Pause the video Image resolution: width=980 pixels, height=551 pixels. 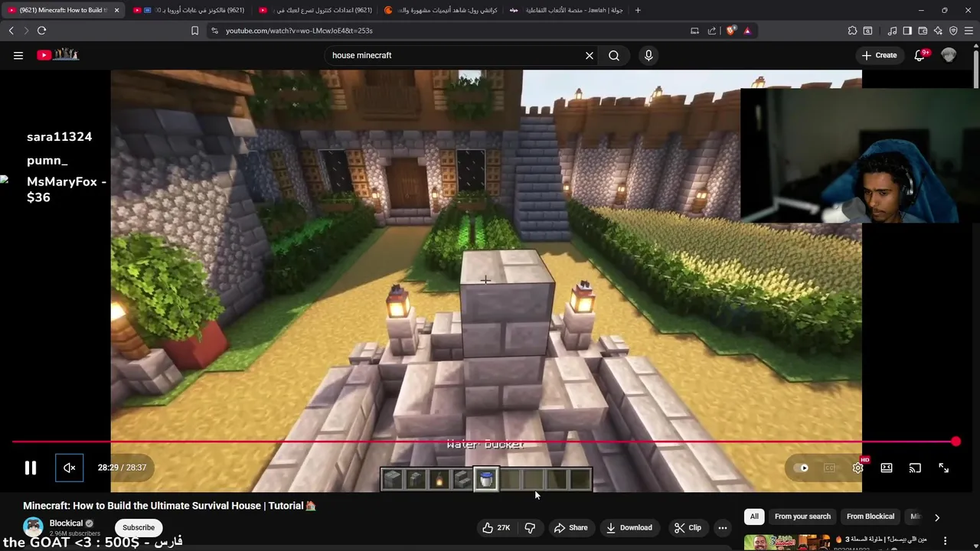[x=31, y=468]
